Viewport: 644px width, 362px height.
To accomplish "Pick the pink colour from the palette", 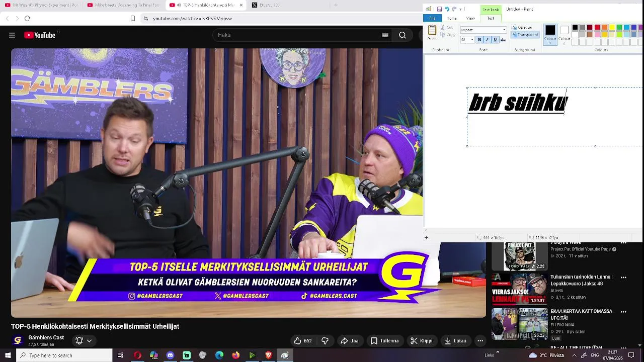I will click(x=597, y=35).
